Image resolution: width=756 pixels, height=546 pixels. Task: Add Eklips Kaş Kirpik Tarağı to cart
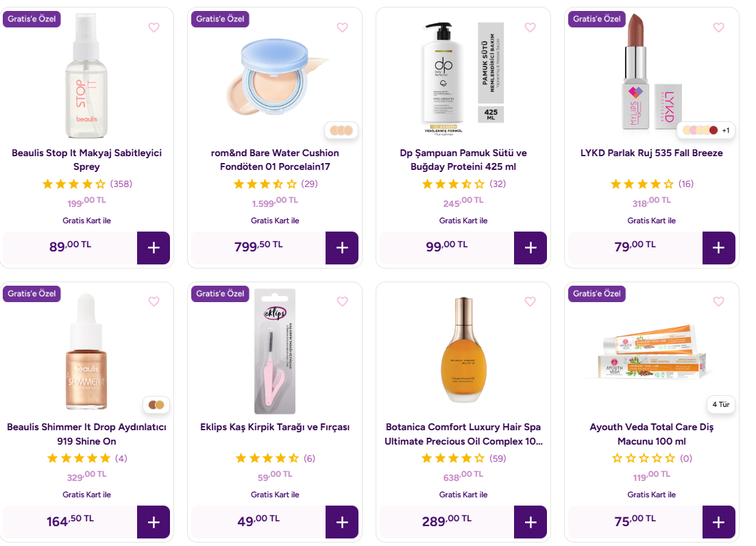point(342,522)
